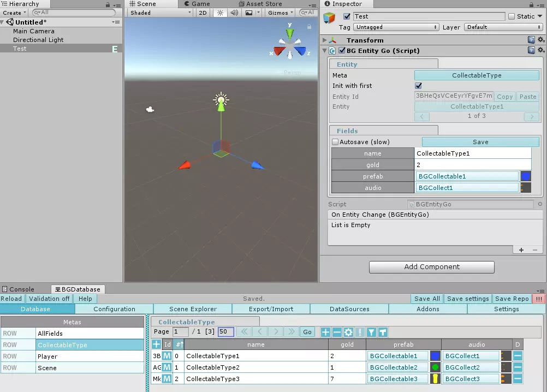
Task: Select the Player meta row
Action: click(72, 356)
